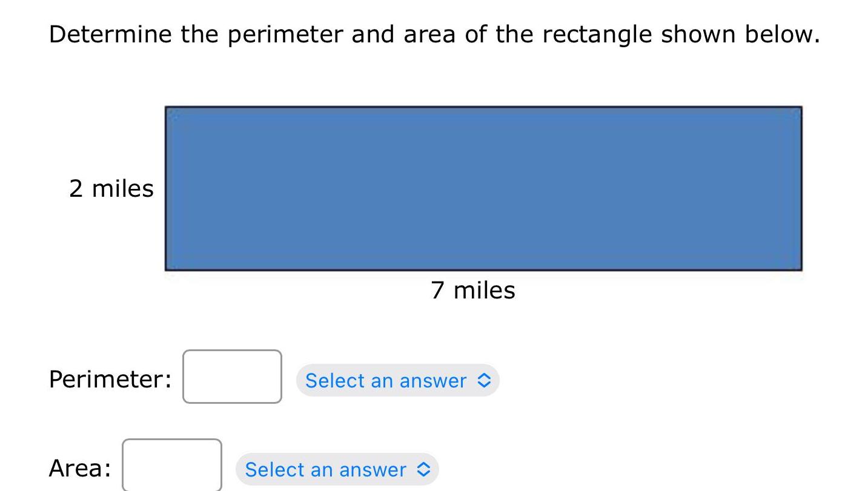Click inside the Perimeter answer box

(232, 377)
